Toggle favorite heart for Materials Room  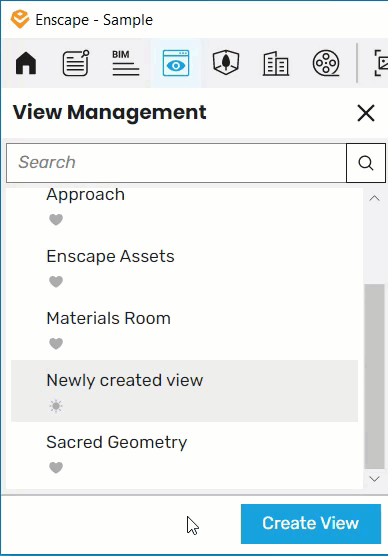tap(56, 344)
